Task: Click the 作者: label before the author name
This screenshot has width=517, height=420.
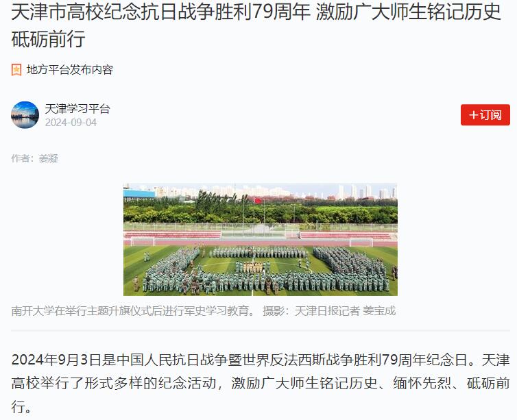Action: (25, 158)
